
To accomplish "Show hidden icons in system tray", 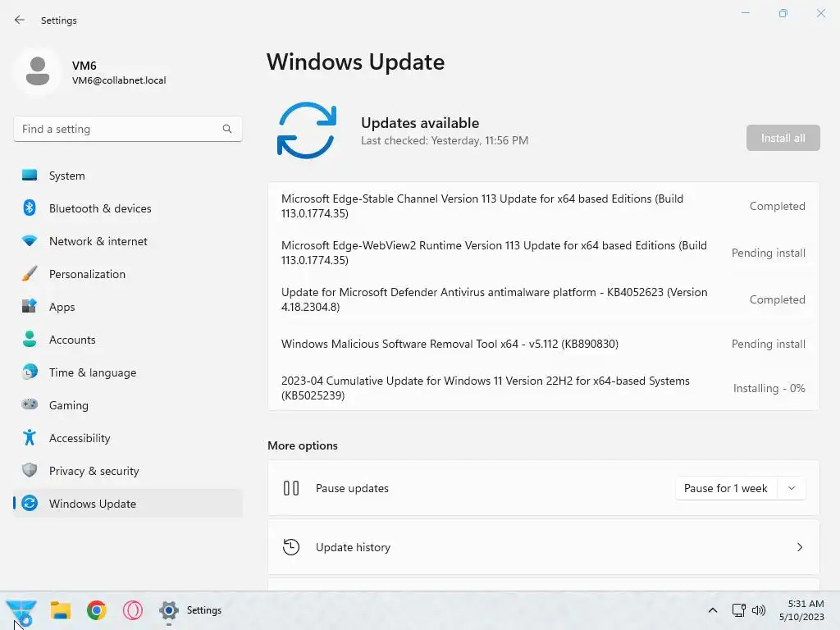I will (713, 610).
